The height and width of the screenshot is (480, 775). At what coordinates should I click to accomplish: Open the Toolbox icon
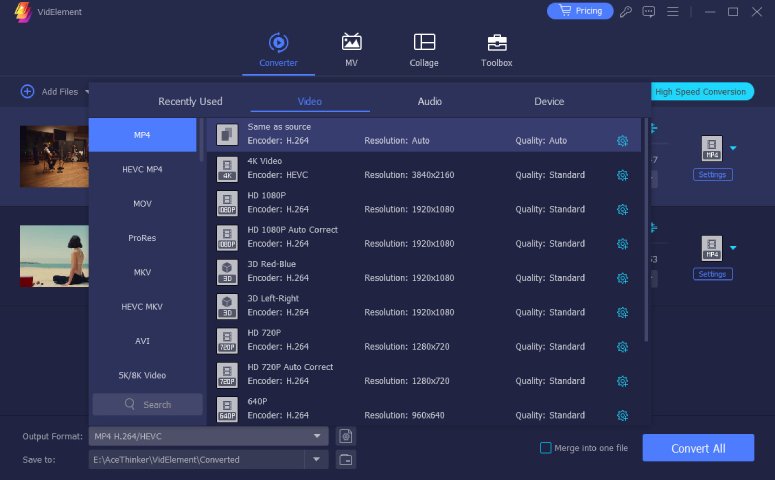point(497,43)
